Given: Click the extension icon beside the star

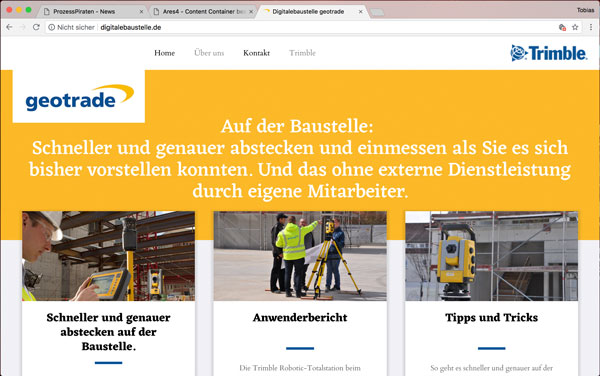Looking at the screenshot, I should point(562,27).
